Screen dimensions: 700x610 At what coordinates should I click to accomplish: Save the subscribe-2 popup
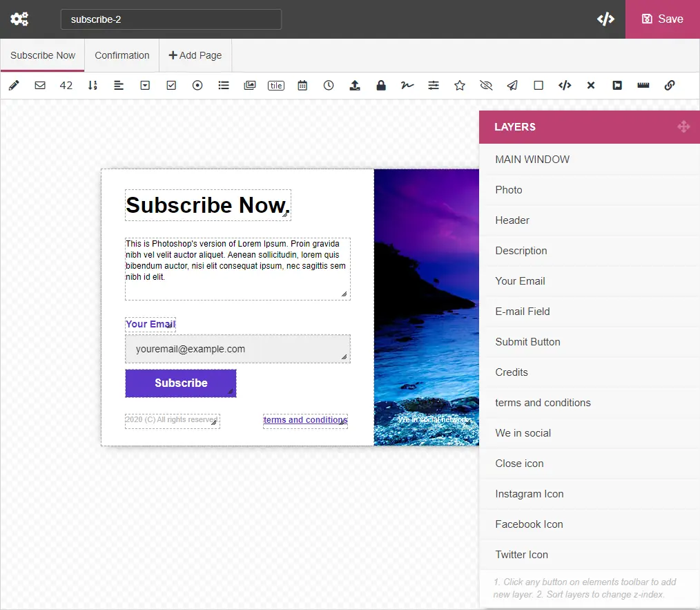[662, 19]
